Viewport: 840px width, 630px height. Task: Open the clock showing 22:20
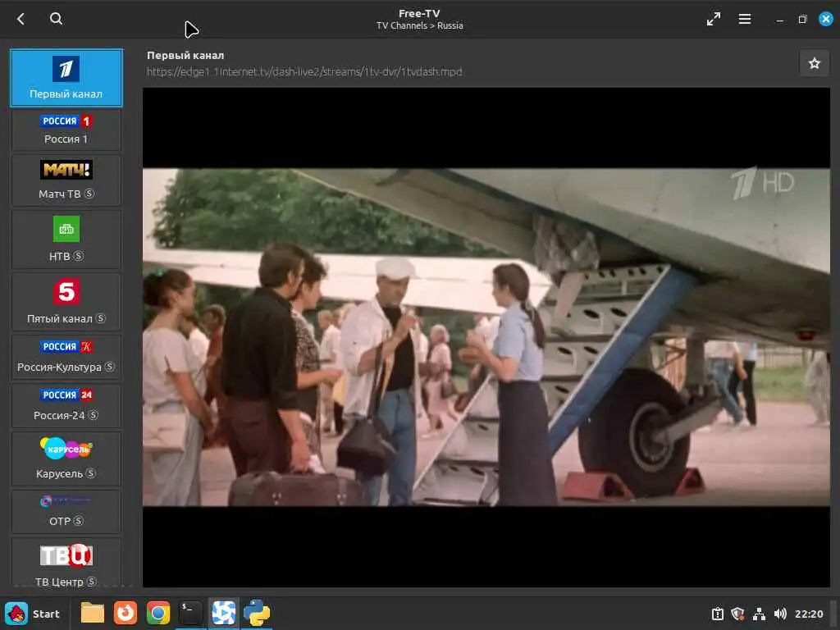click(x=808, y=614)
